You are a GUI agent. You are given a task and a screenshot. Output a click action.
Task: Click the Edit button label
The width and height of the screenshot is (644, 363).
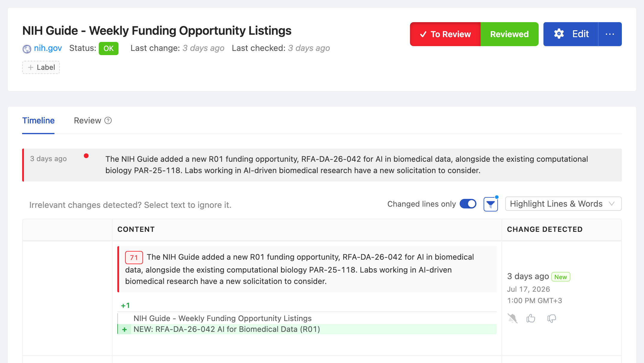click(581, 34)
